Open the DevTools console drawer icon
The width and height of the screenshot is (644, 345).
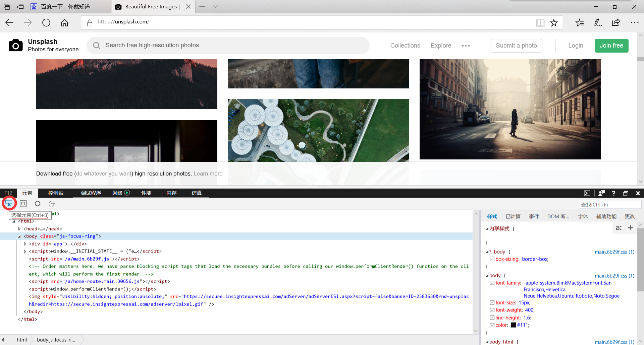coord(587,193)
